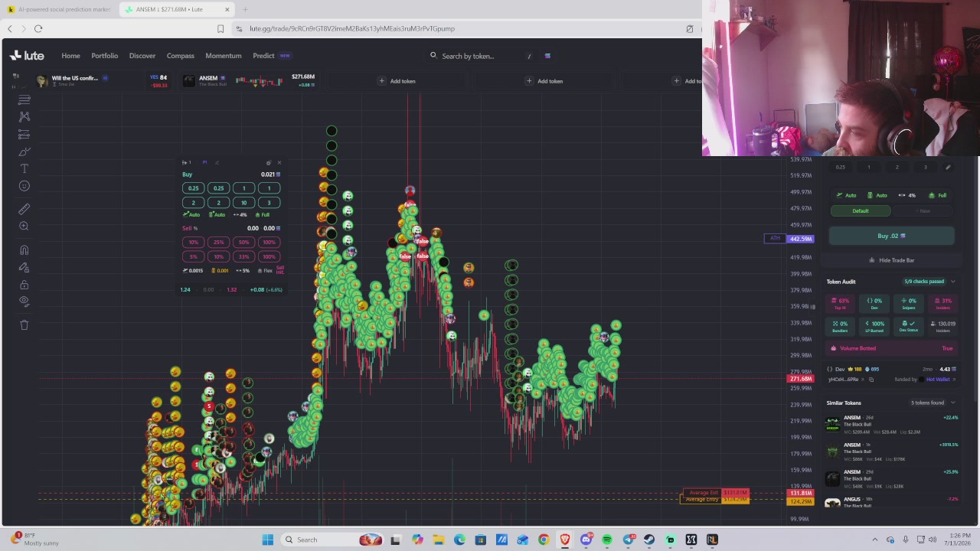Open Steam from the taskbar
This screenshot has width=980, height=551.
[649, 540]
